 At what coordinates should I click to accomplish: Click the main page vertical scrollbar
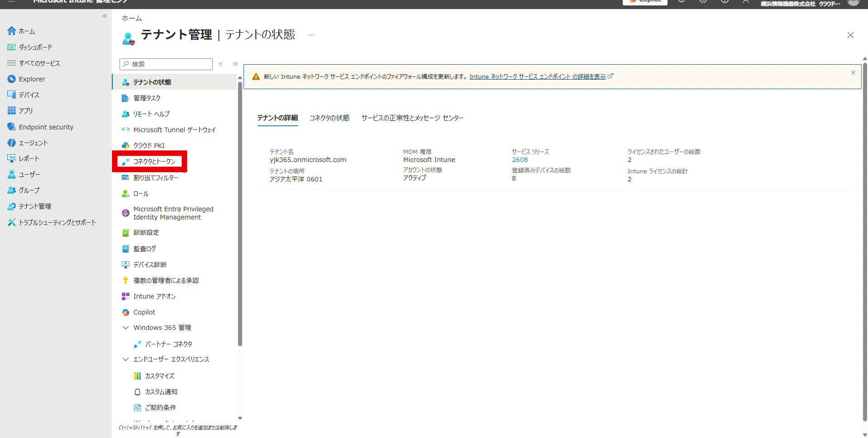pos(865,242)
